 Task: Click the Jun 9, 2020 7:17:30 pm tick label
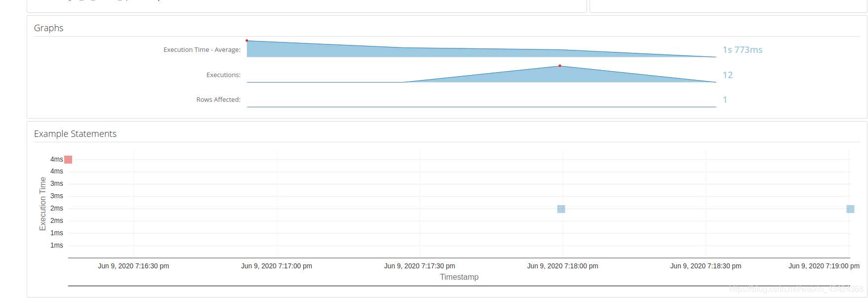click(x=420, y=266)
